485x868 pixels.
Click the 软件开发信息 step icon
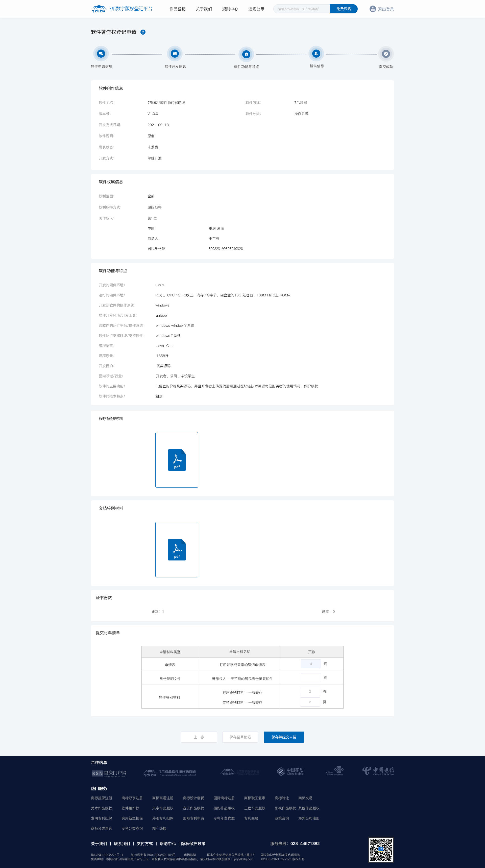click(175, 54)
